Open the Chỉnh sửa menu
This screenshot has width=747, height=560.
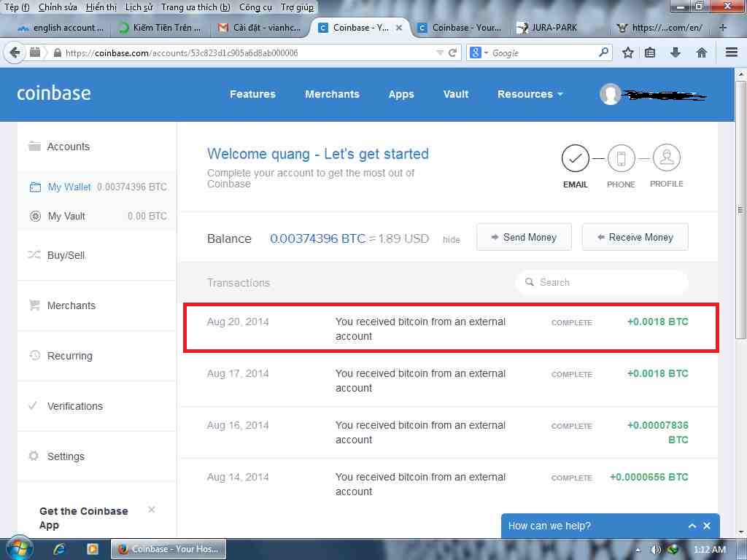coord(58,7)
